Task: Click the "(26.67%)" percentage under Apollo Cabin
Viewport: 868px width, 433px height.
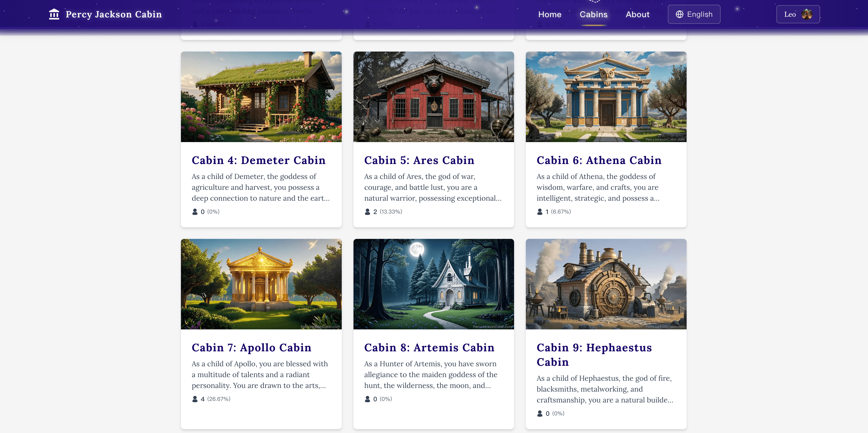Action: [x=219, y=399]
